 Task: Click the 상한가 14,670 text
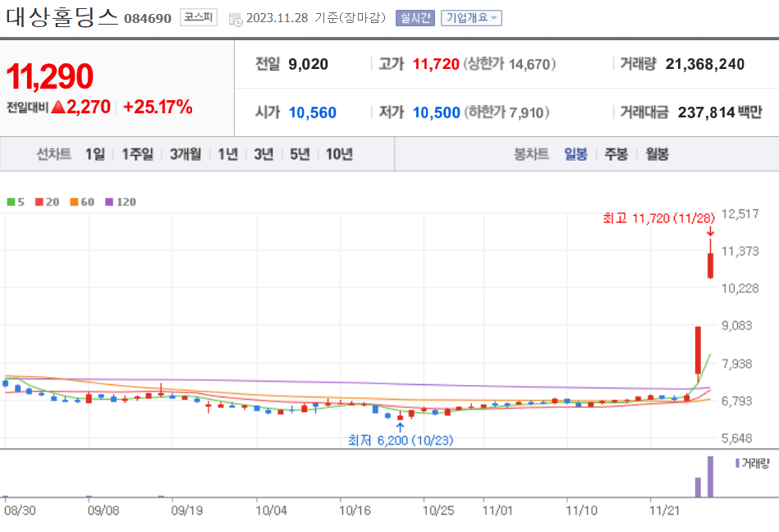(x=509, y=64)
